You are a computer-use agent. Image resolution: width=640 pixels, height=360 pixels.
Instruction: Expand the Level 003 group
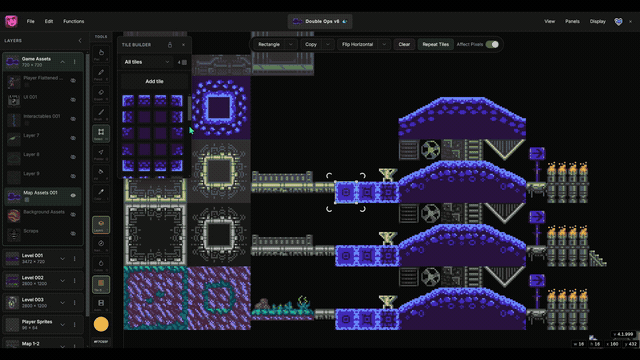click(x=62, y=302)
